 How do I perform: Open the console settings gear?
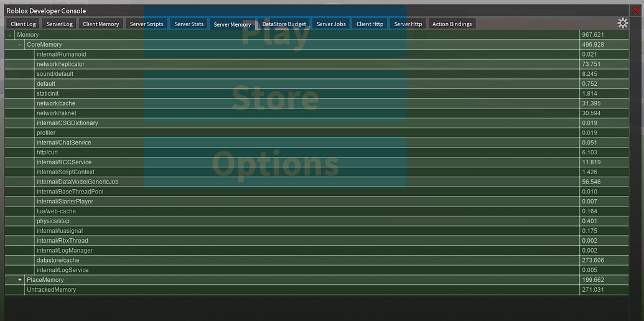point(623,24)
